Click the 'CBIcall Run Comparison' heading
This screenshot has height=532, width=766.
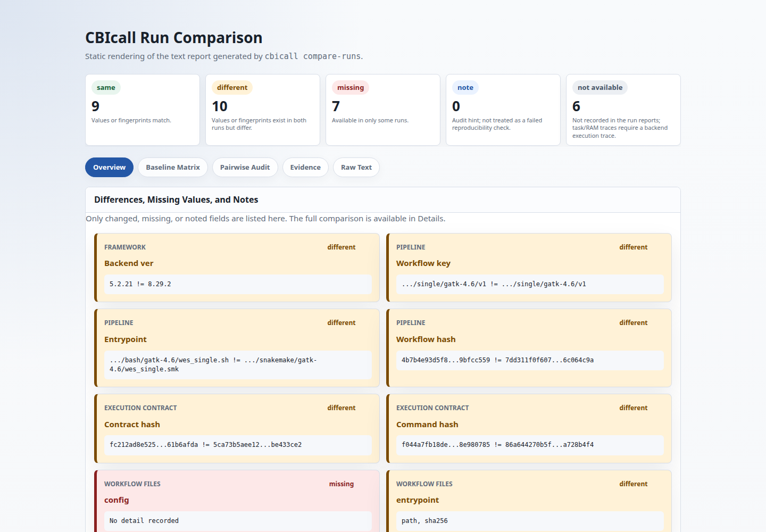coord(174,38)
